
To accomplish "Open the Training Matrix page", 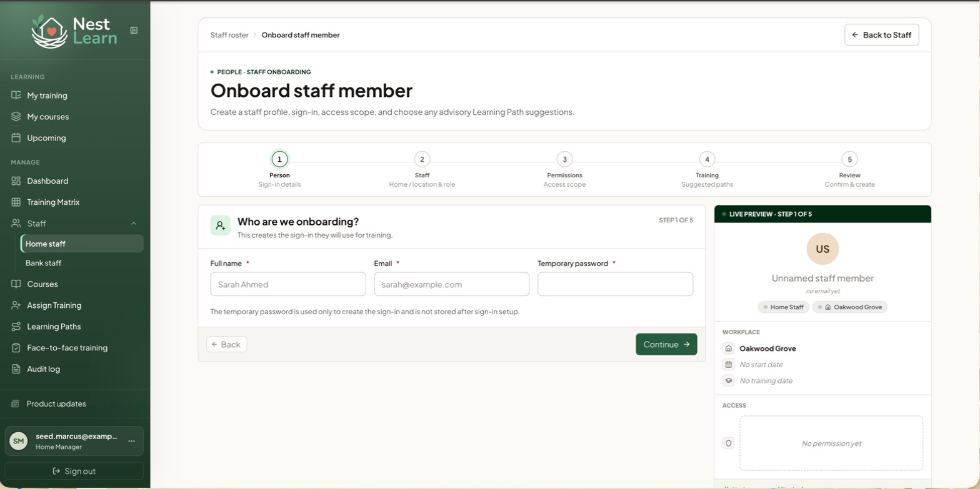I will tap(75, 202).
